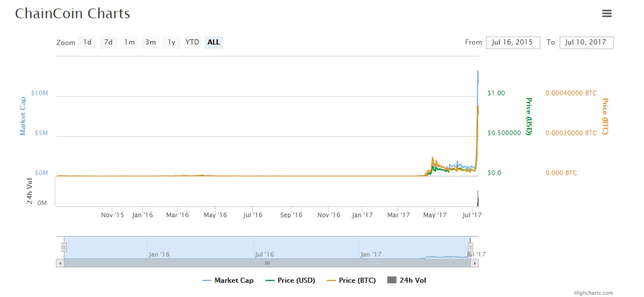Viewport: 644px width, 297px height.
Task: Click the $10M market cap axis label
Action: (x=39, y=93)
